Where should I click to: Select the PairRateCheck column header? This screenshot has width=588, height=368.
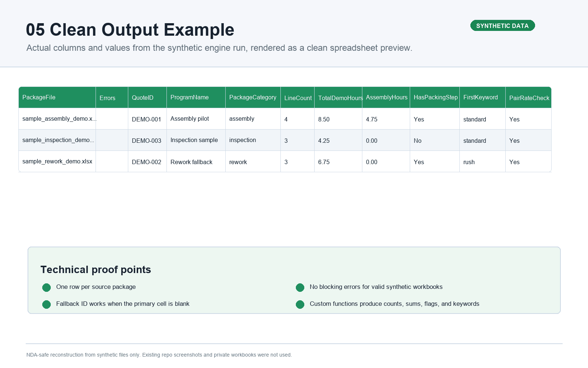click(528, 98)
